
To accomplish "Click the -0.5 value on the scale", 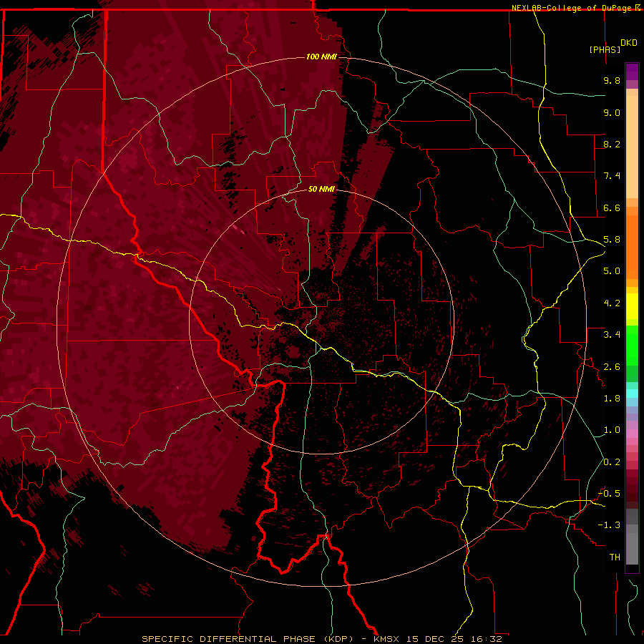I will pyautogui.click(x=609, y=494).
